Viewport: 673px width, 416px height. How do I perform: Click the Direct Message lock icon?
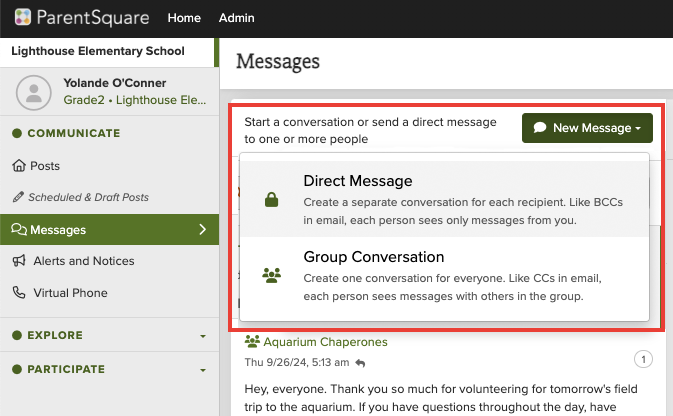(x=271, y=200)
